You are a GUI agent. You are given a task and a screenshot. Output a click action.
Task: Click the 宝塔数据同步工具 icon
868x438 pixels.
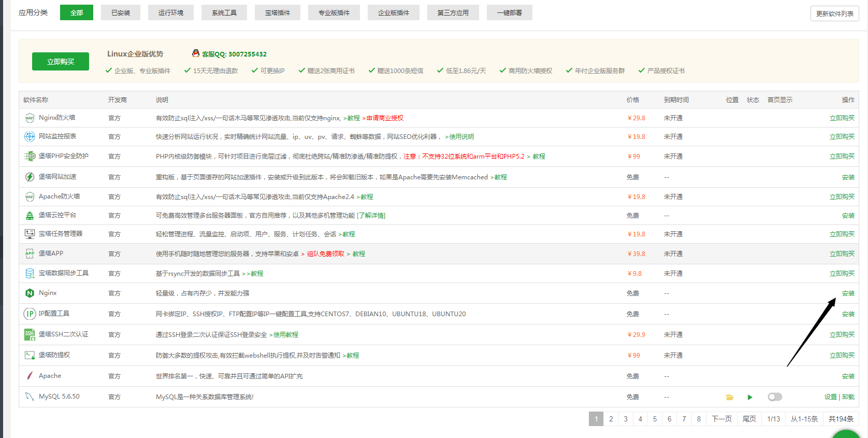[x=30, y=273]
